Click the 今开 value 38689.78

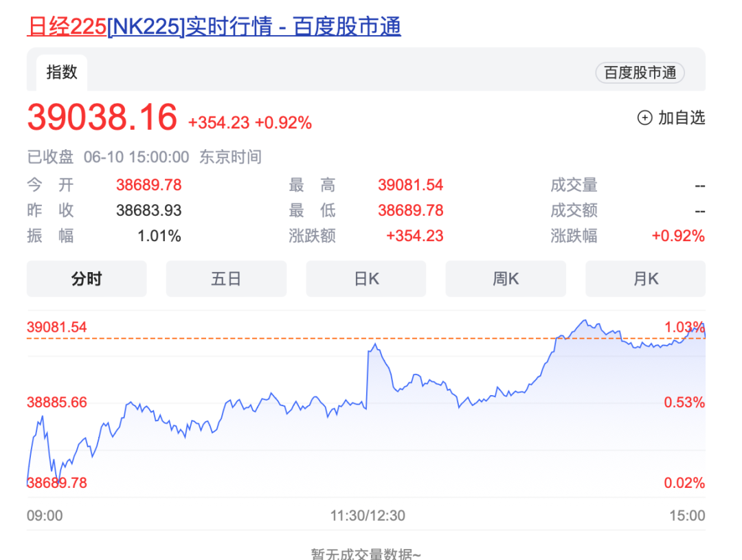click(148, 185)
